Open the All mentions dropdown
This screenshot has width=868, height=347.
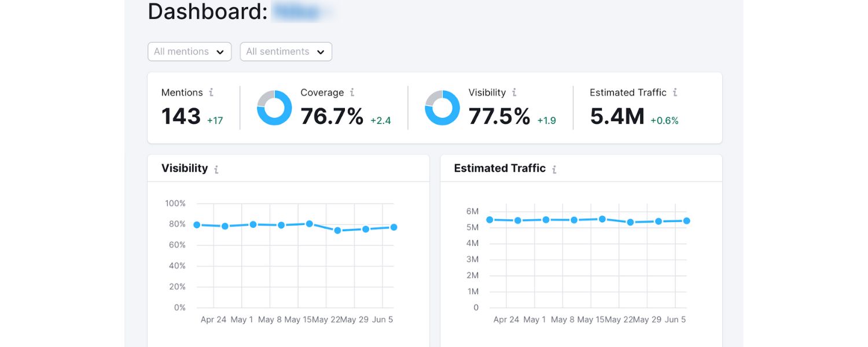point(189,51)
